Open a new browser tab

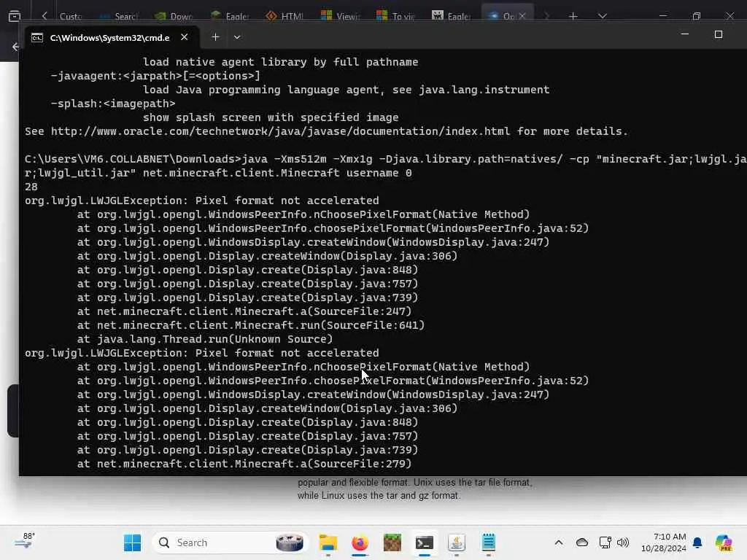coord(573,16)
